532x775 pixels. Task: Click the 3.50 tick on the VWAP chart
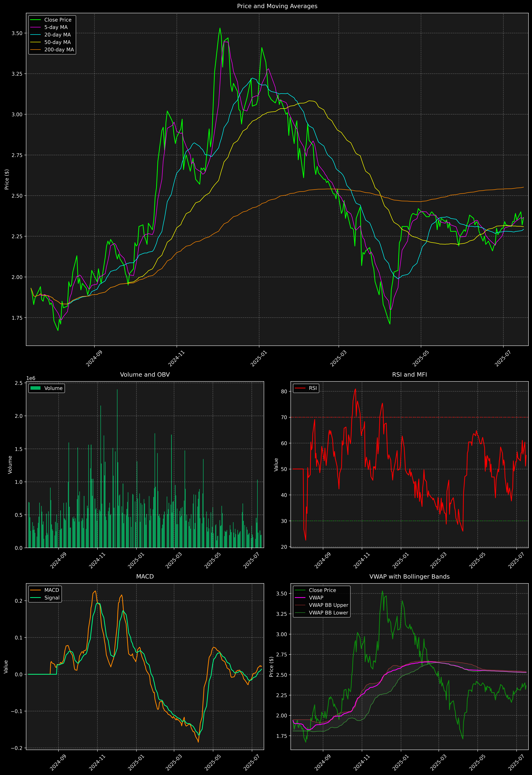(282, 594)
